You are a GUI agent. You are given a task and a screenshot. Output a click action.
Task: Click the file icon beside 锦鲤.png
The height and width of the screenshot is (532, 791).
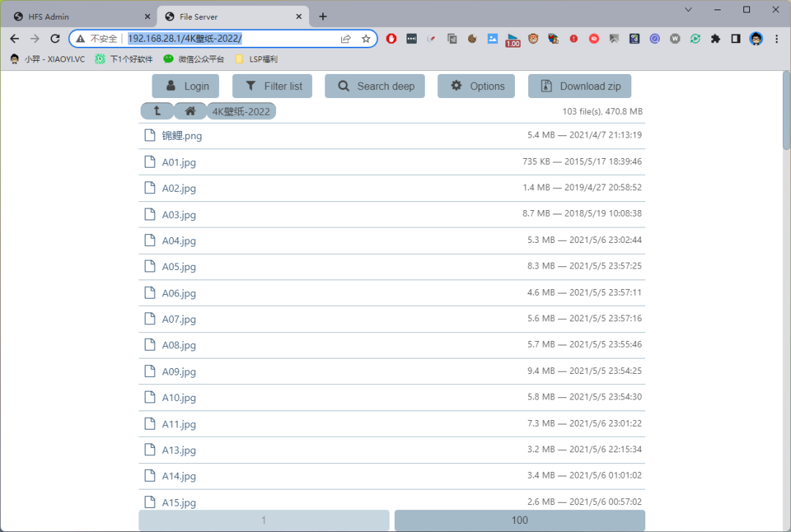(150, 135)
